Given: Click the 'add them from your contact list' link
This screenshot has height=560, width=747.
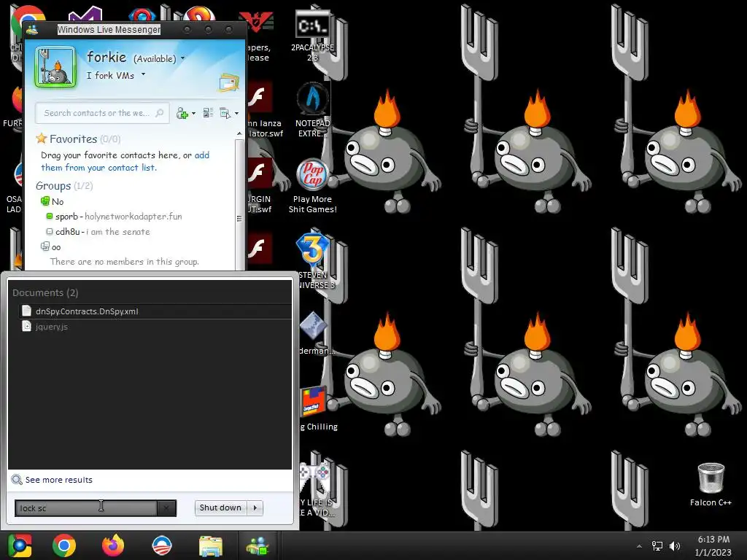Looking at the screenshot, I should (x=125, y=161).
